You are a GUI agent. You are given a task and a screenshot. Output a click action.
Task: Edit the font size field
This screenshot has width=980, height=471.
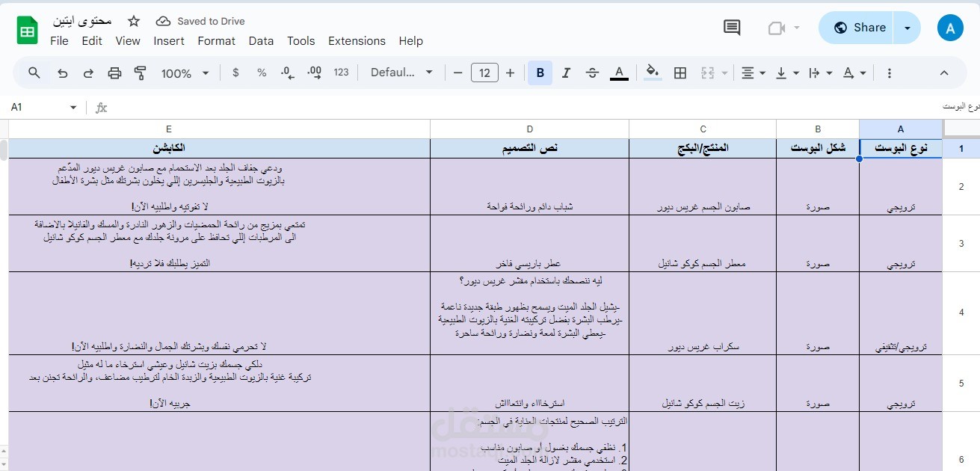484,73
